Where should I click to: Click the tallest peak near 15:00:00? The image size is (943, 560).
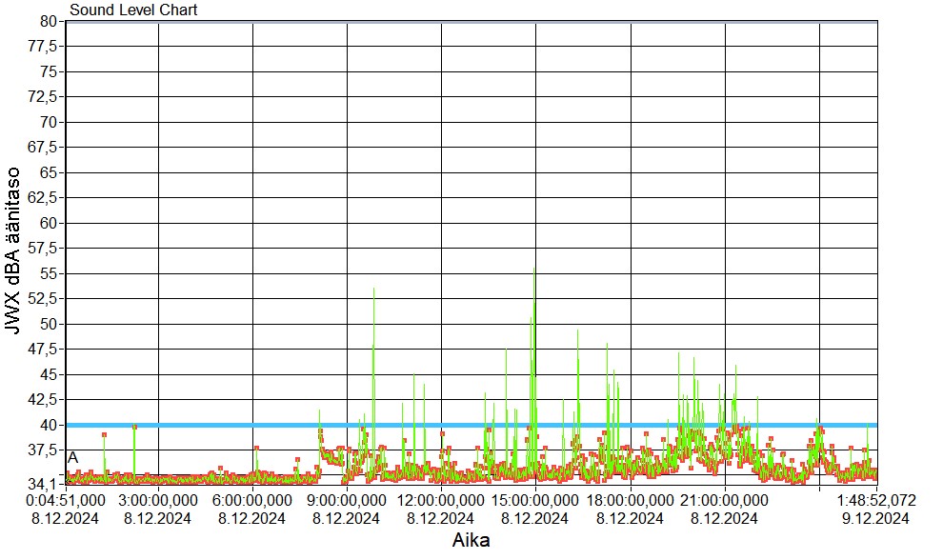534,271
